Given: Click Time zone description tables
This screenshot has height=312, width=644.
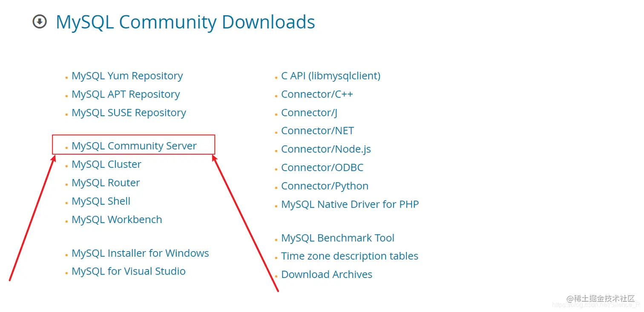Looking at the screenshot, I should 350,256.
